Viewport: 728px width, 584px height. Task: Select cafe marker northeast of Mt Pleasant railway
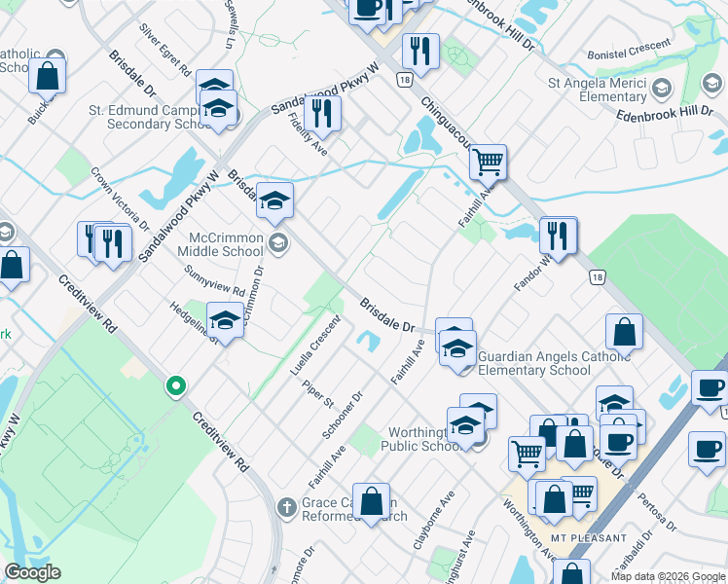710,389
